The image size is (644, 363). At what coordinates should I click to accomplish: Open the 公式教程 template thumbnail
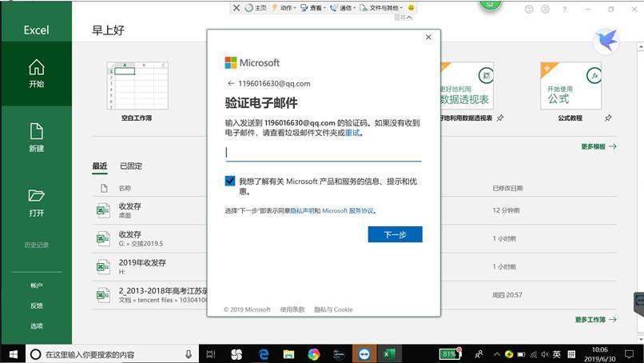(571, 86)
